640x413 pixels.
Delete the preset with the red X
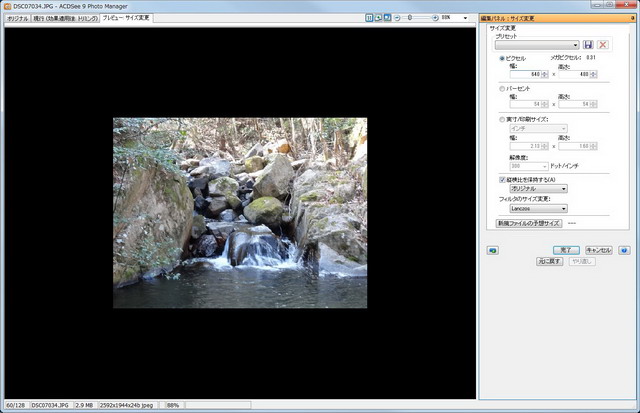[603, 44]
